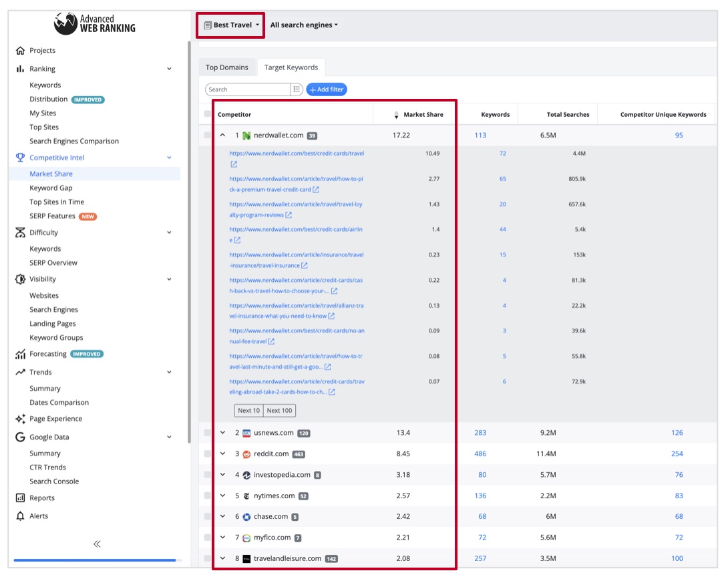Viewport: 728px width, 581px height.
Task: Click the Google Data G icon
Action: click(20, 437)
